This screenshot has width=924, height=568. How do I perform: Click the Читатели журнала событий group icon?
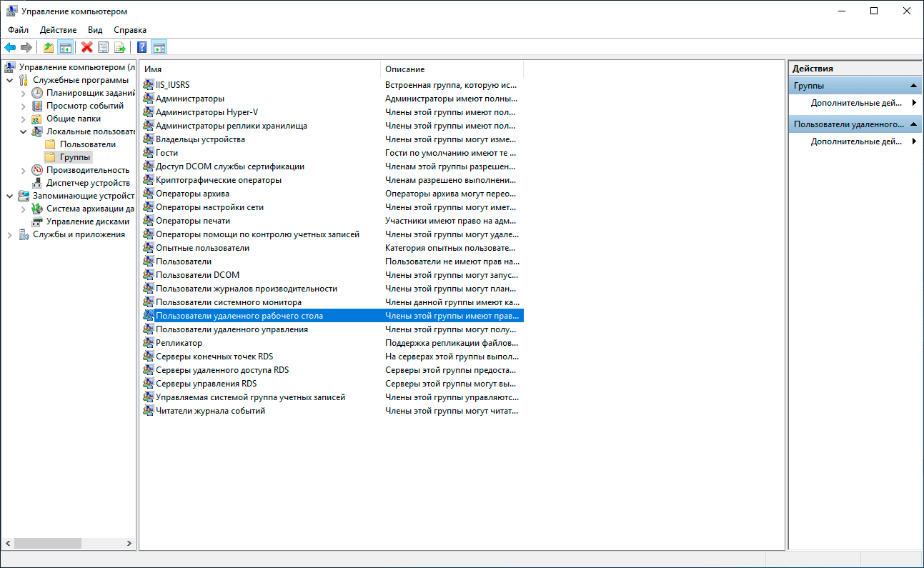coord(149,411)
